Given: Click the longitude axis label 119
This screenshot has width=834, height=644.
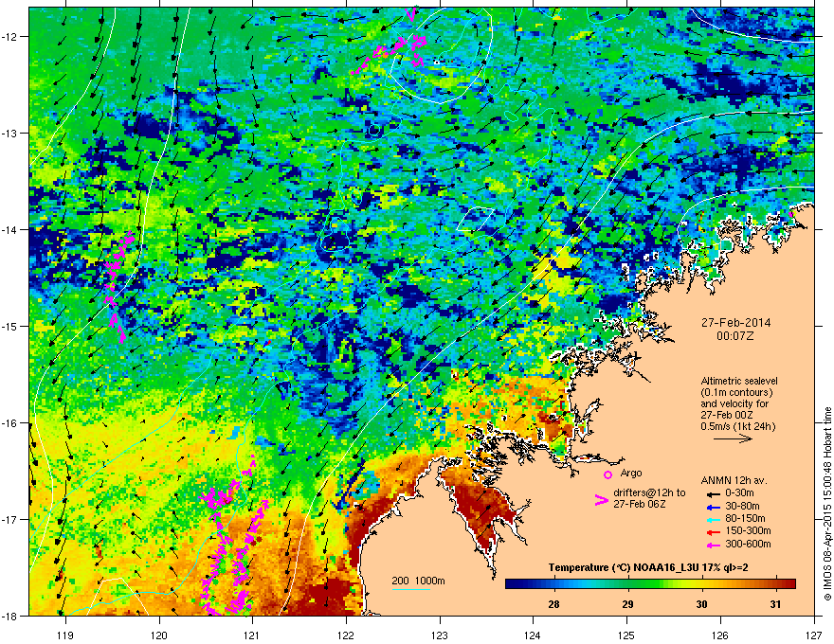Looking at the screenshot, I should pos(65,635).
